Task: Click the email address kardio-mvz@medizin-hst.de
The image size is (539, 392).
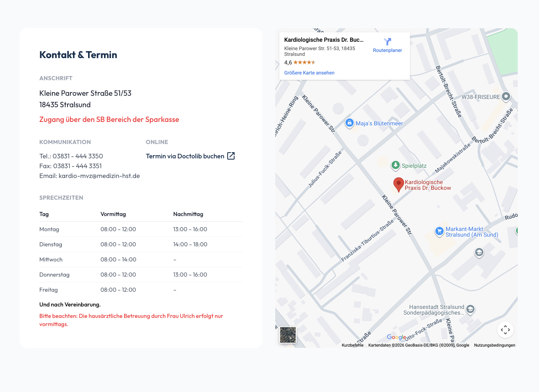Action: pos(99,176)
